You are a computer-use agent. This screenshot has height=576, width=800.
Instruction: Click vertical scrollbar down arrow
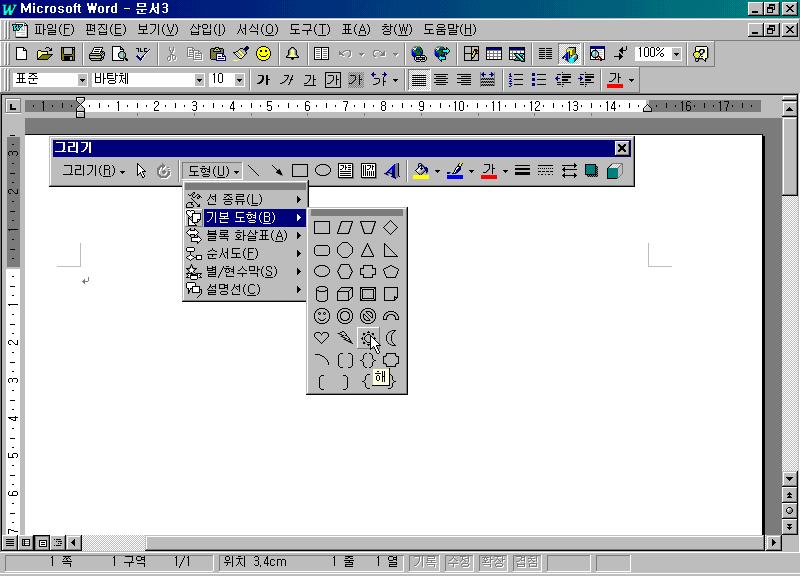[x=789, y=479]
